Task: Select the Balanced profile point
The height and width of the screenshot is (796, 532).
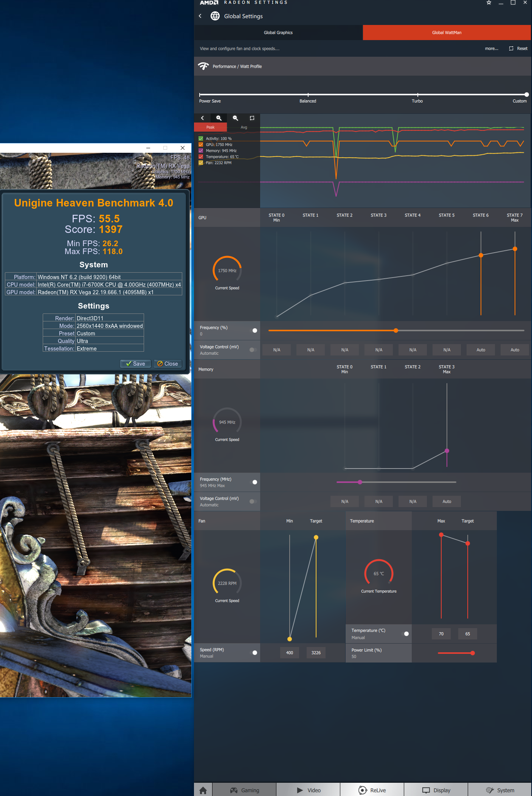Action: tap(308, 95)
